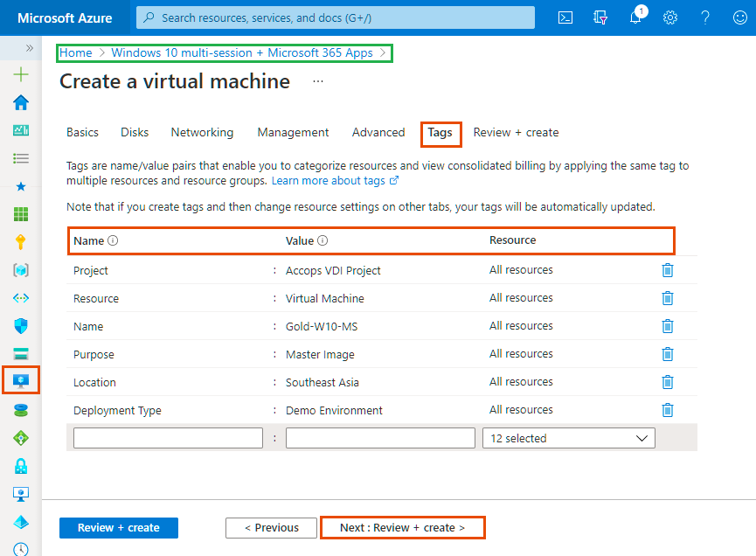Open the blue pyramid icon in sidebar
The image size is (756, 556).
[21, 522]
